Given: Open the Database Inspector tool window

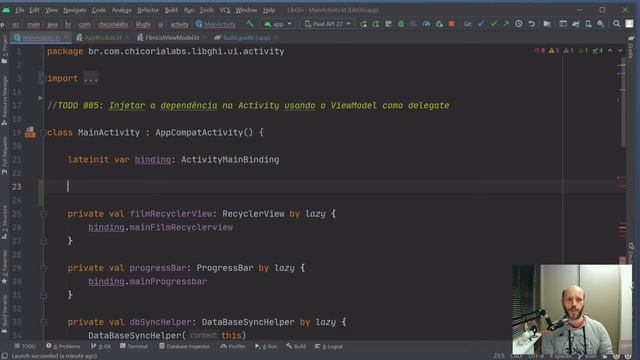Looking at the screenshot, I should pyautogui.click(x=184, y=346).
